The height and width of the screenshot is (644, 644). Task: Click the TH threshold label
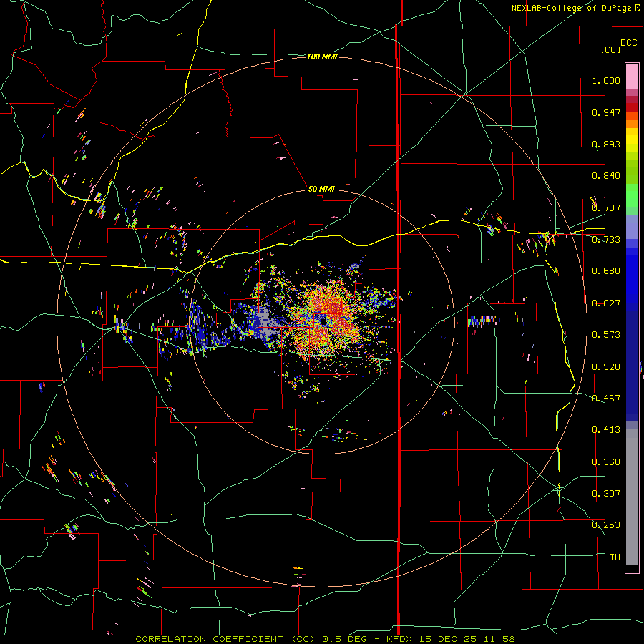pyautogui.click(x=615, y=557)
